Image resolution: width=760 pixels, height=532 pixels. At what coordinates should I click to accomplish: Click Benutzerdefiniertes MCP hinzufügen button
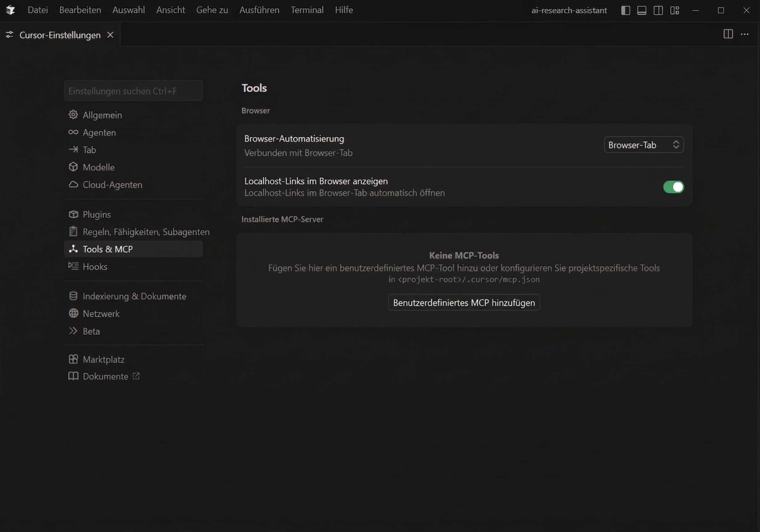(464, 302)
